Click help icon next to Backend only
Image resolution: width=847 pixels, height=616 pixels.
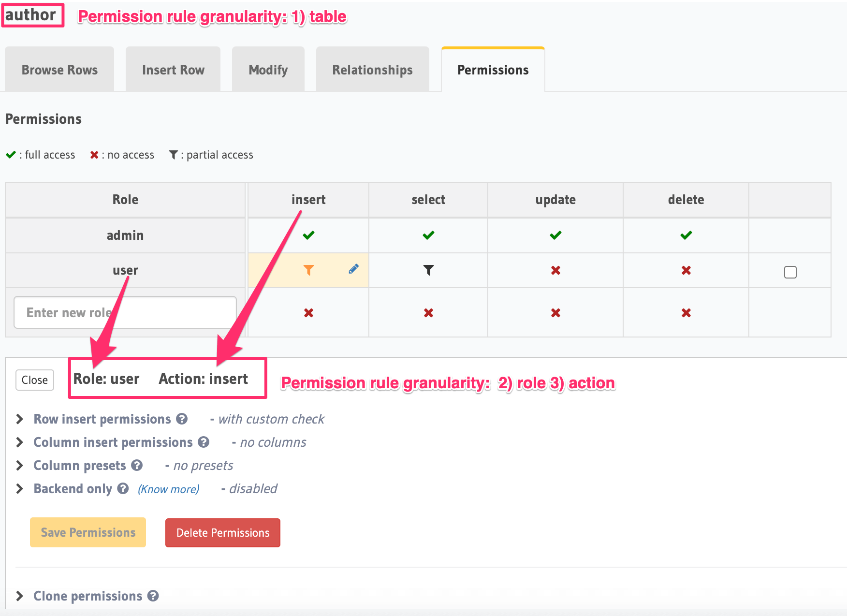point(123,489)
